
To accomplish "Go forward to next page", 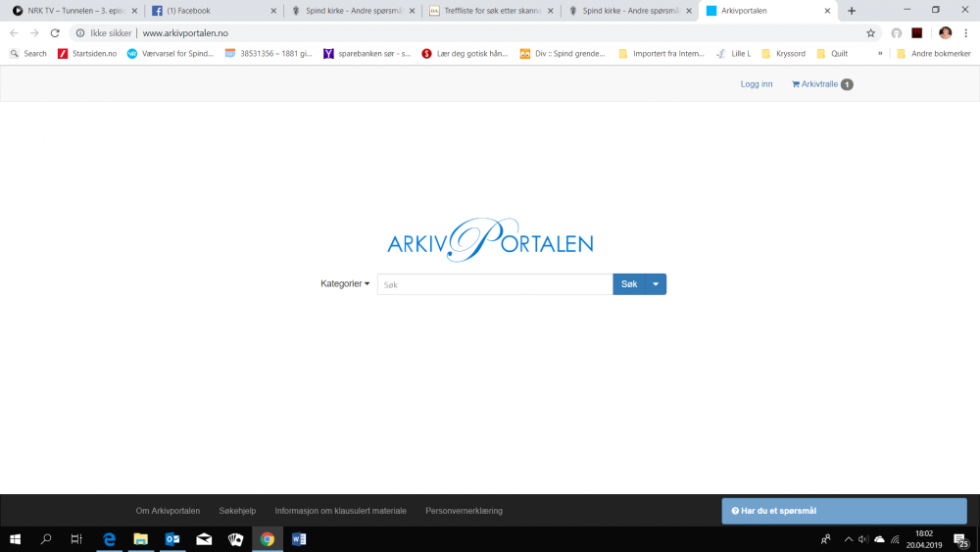I will coord(34,33).
